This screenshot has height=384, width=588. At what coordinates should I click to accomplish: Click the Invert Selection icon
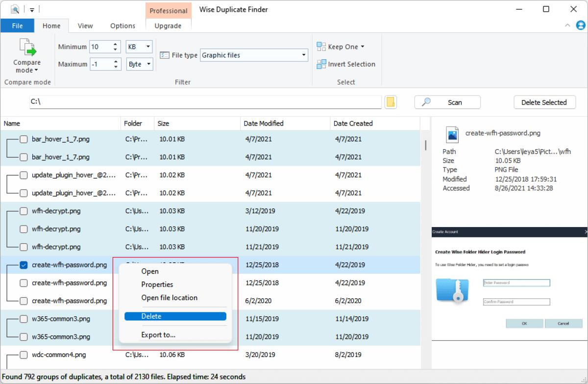[x=322, y=64]
